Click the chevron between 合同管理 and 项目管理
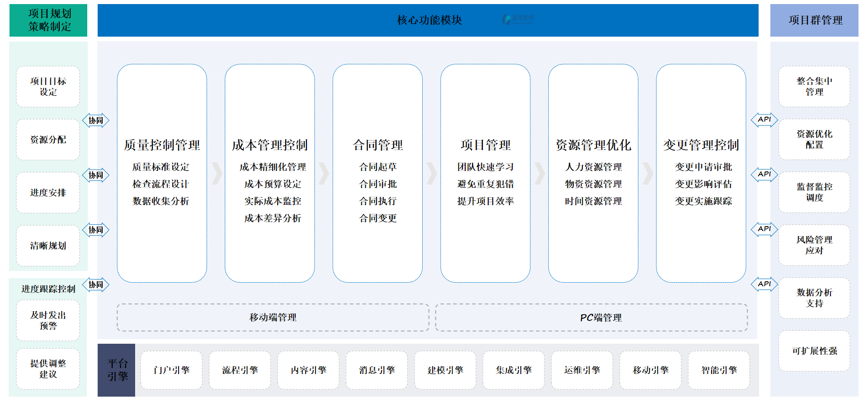 point(432,173)
